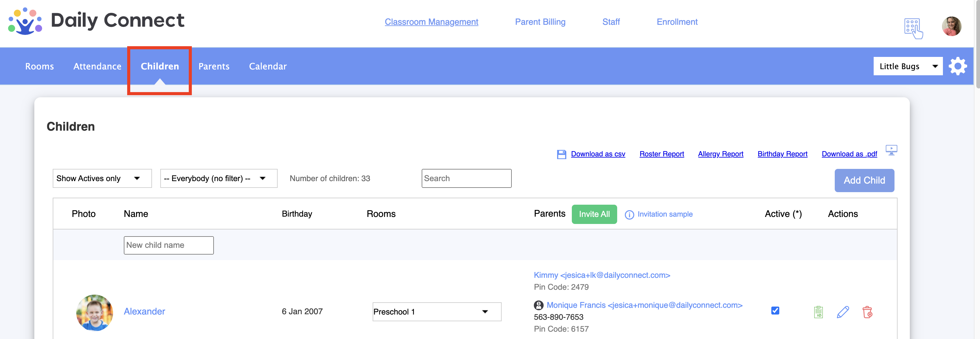The image size is (980, 339).
Task: Change Alexander's Preschool 1 room dropdown
Action: click(x=436, y=312)
